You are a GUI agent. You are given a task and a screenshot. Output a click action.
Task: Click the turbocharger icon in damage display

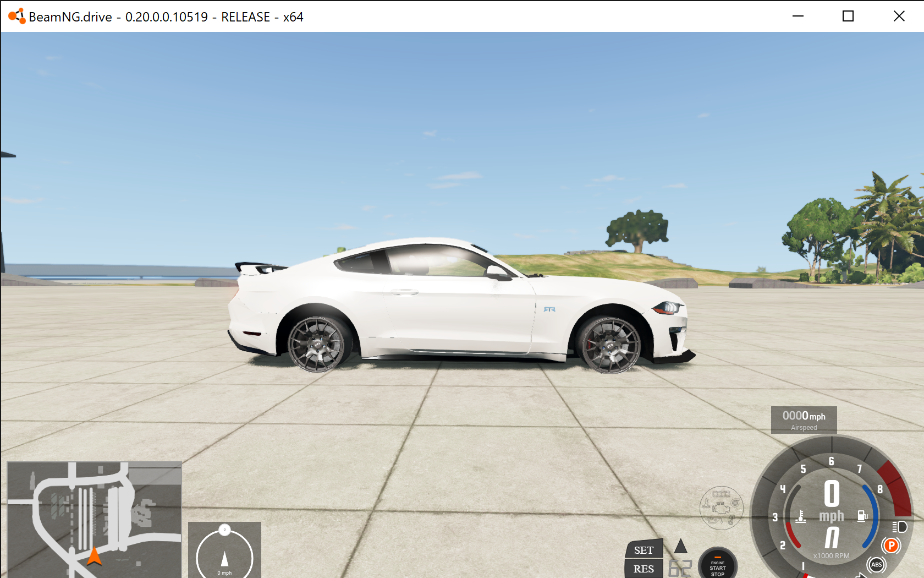(x=735, y=503)
